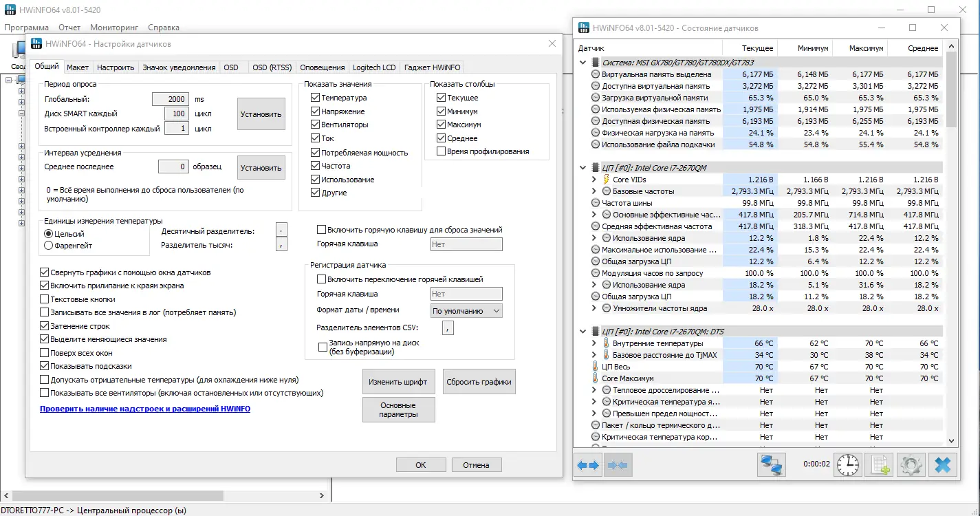The height and width of the screenshot is (516, 980).
Task: Click the gauge icon for Доступна виртуальная память
Action: tap(596, 86)
